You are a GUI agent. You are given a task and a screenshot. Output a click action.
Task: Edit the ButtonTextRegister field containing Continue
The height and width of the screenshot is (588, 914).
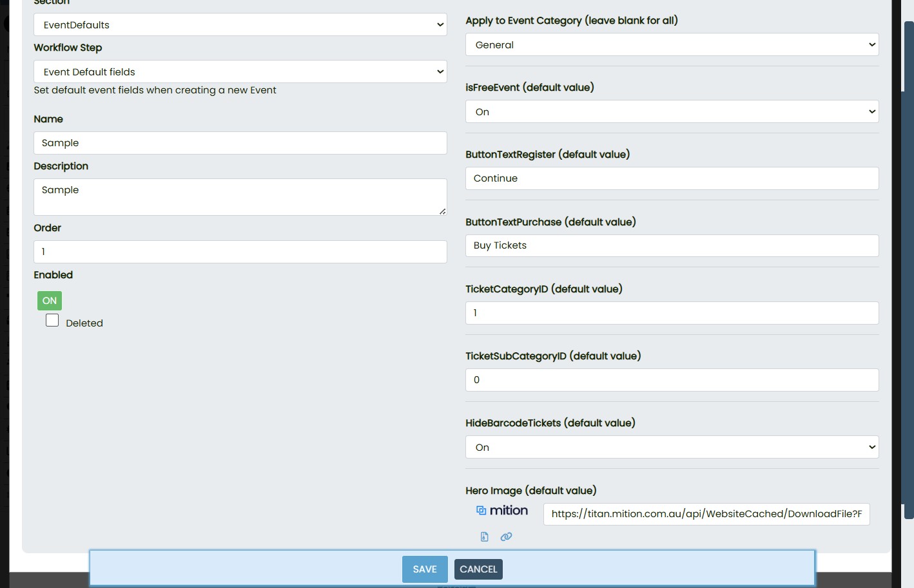[672, 178]
